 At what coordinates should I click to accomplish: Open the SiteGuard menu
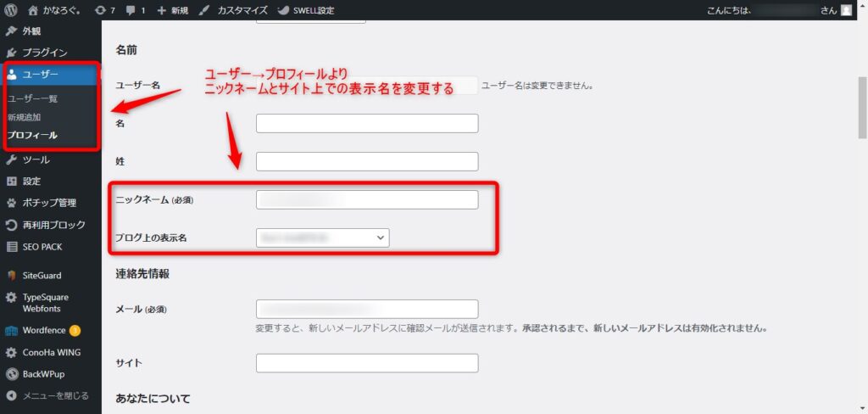point(42,275)
